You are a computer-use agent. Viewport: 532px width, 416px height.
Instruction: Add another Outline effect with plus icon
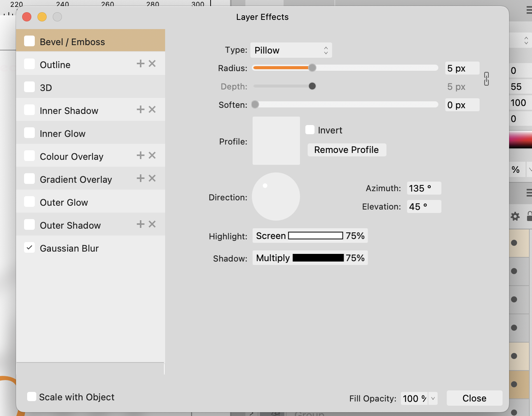(x=140, y=64)
